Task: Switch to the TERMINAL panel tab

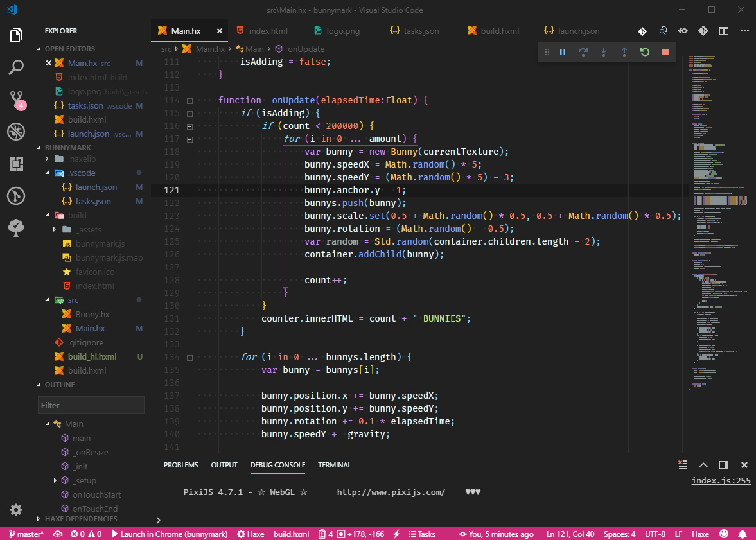Action: click(336, 465)
